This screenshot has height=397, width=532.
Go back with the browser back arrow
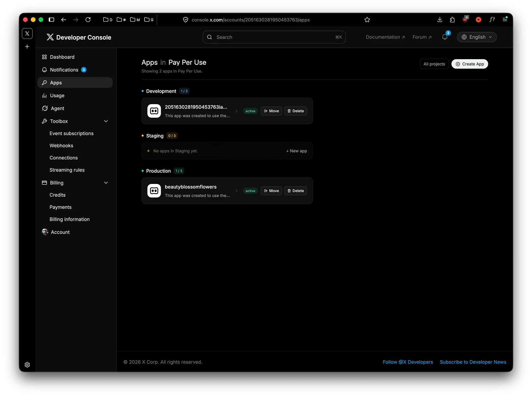pos(64,20)
